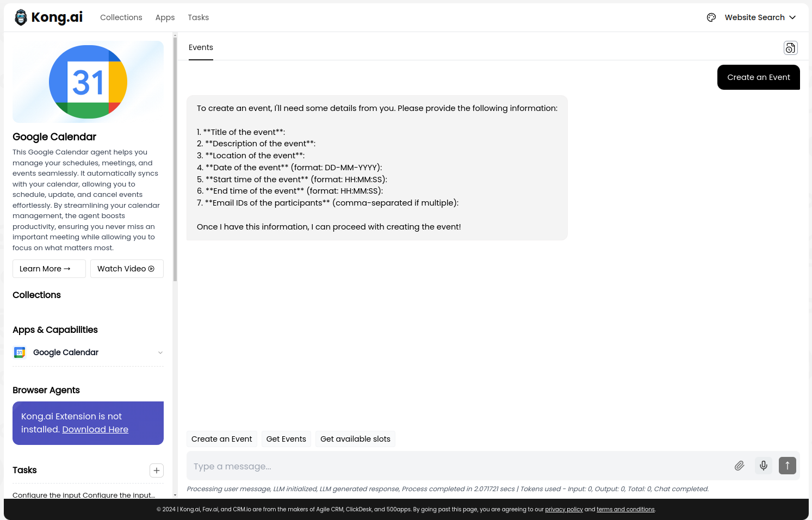
Task: Open the Website Search dropdown
Action: click(760, 17)
